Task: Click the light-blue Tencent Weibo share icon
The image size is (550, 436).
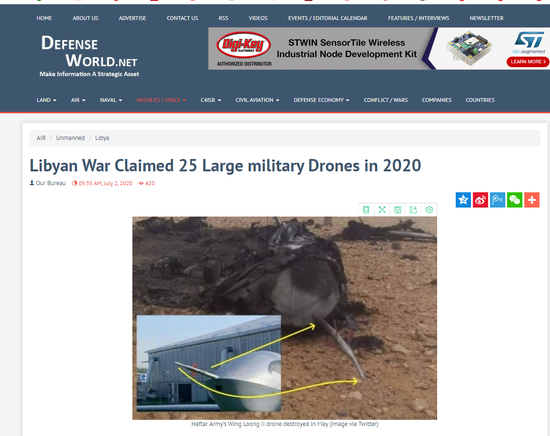Action: pyautogui.click(x=497, y=200)
